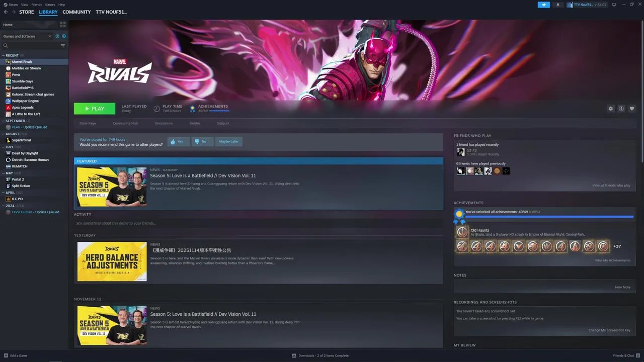Go to the COMMUNITY tab
This screenshot has width=644, height=362.
click(76, 12)
